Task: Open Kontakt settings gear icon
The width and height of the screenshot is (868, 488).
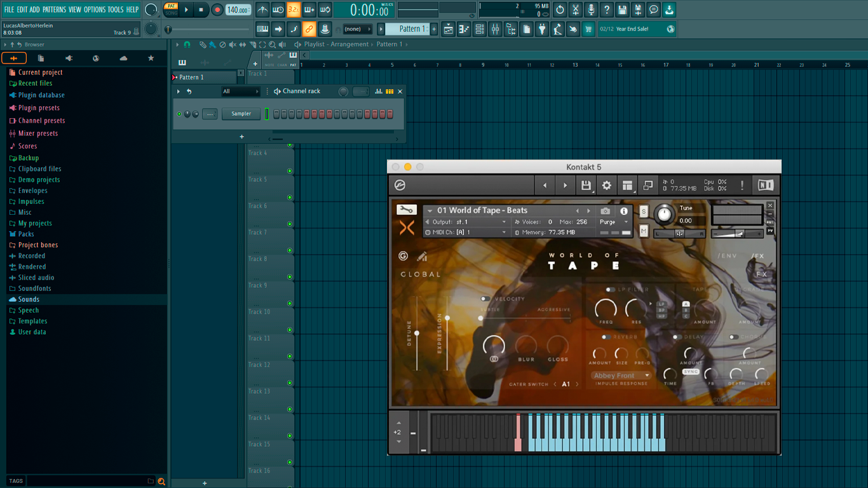Action: (x=607, y=186)
